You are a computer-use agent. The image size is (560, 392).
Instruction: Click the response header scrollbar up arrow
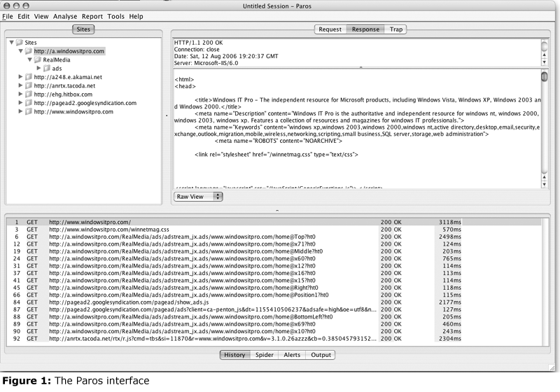[x=545, y=55]
